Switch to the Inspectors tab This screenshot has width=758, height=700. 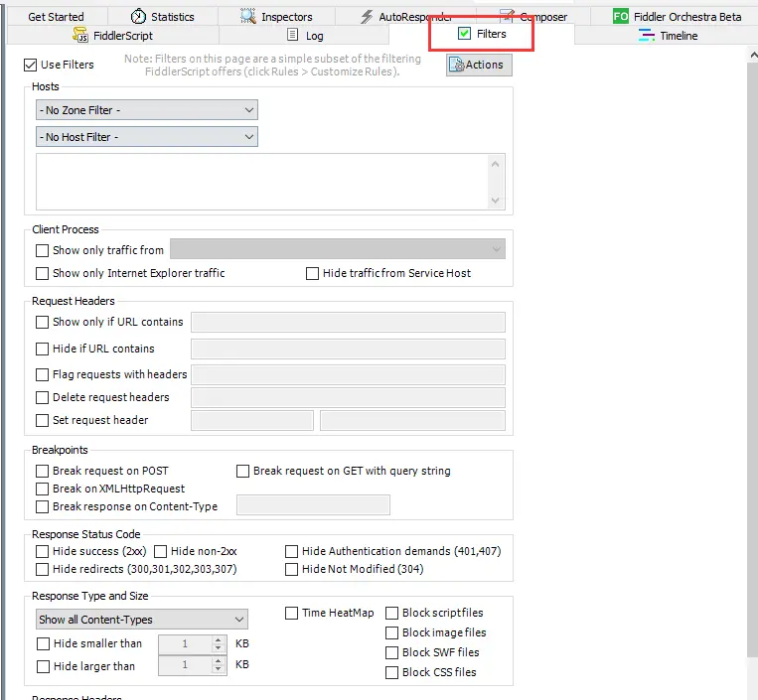click(x=276, y=17)
